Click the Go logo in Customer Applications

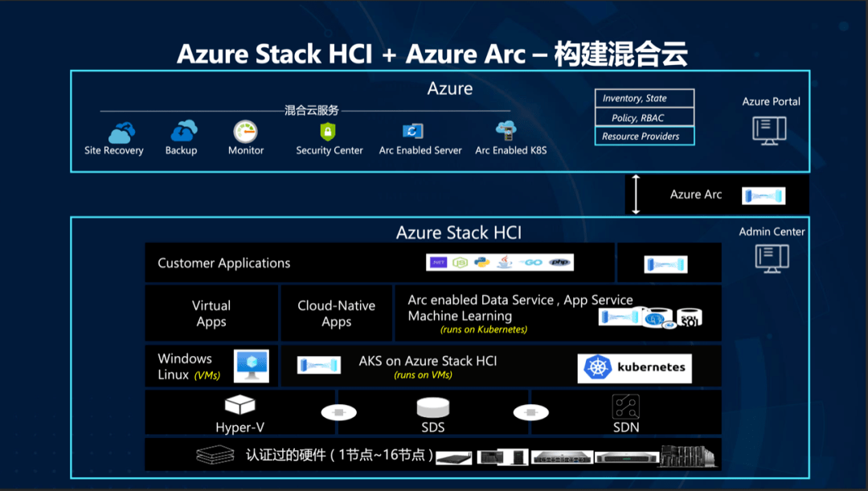(531, 263)
